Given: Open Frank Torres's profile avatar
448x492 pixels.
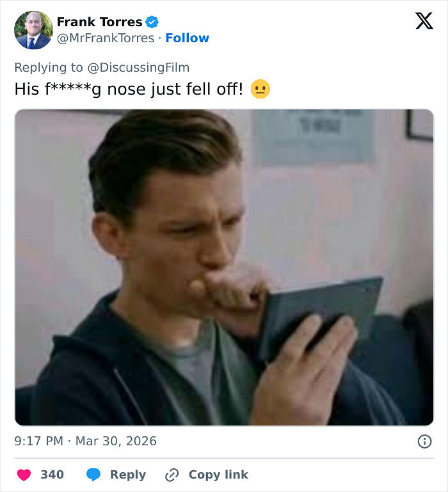Looking at the screenshot, I should [33, 30].
